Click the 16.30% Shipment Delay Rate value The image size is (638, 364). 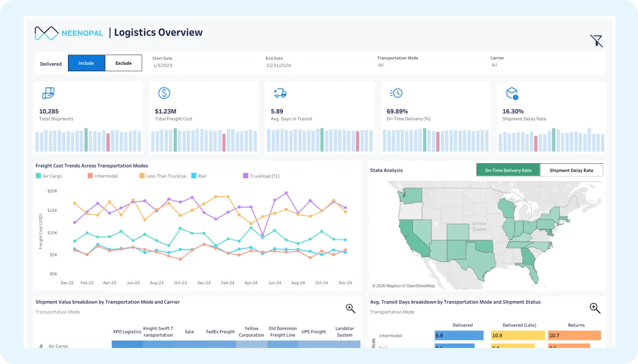[513, 111]
